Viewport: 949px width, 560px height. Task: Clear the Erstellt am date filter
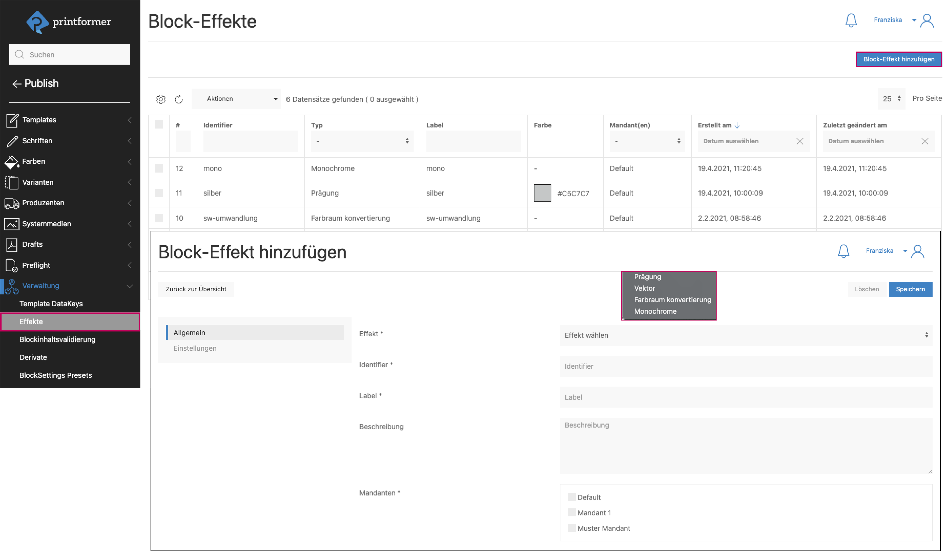tap(799, 141)
